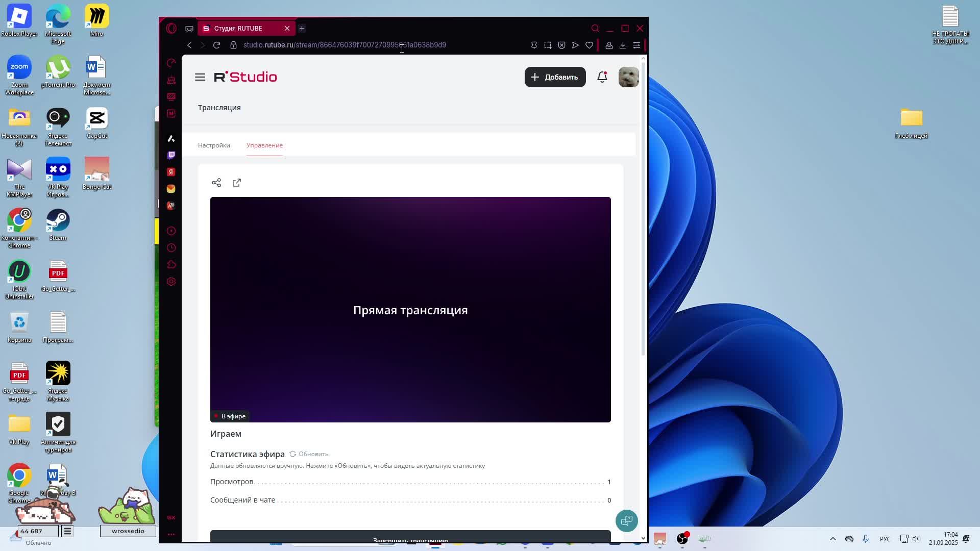
Task: Open the taskbar volume control
Action: 916,539
